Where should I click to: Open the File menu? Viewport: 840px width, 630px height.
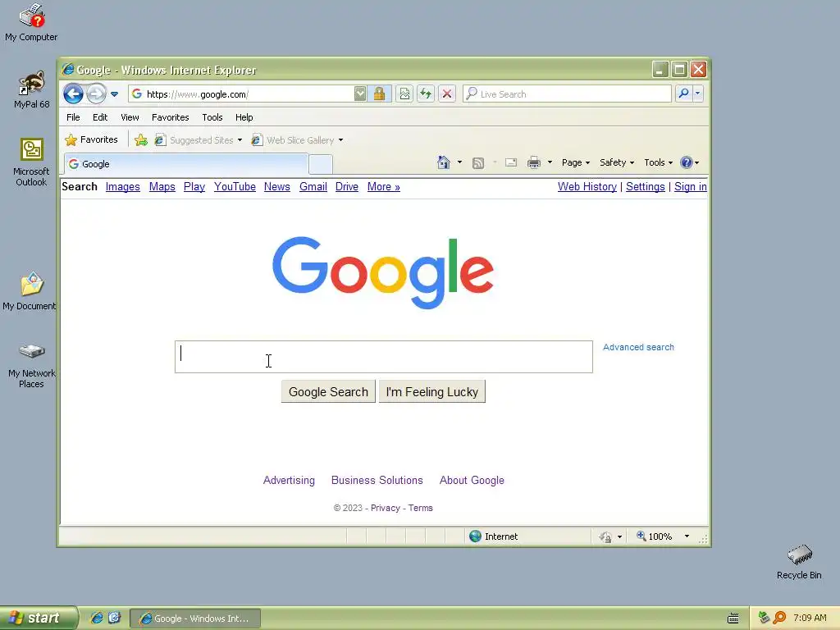click(x=73, y=117)
